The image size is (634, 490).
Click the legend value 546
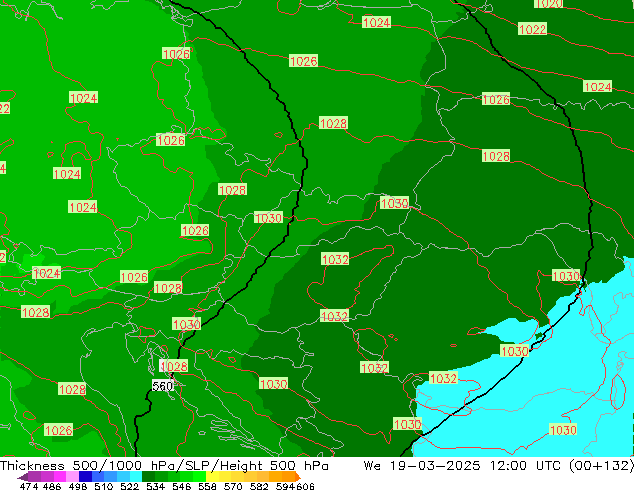coord(182,486)
